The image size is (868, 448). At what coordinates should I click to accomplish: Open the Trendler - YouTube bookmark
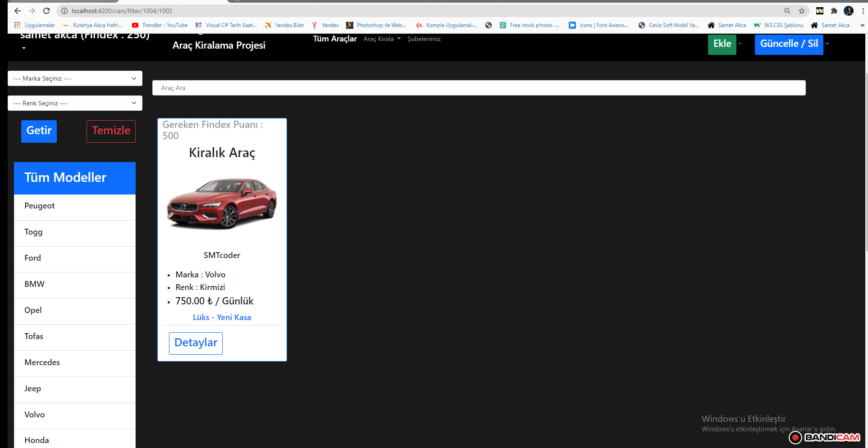(164, 25)
